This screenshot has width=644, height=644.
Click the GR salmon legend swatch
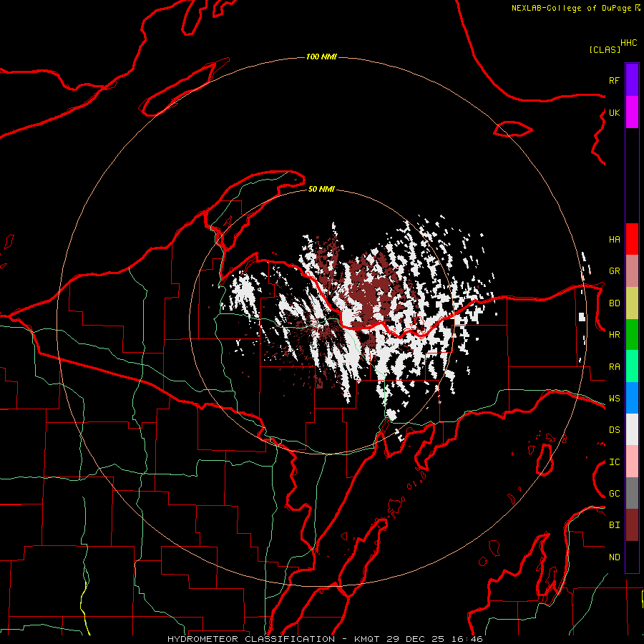[x=632, y=271]
